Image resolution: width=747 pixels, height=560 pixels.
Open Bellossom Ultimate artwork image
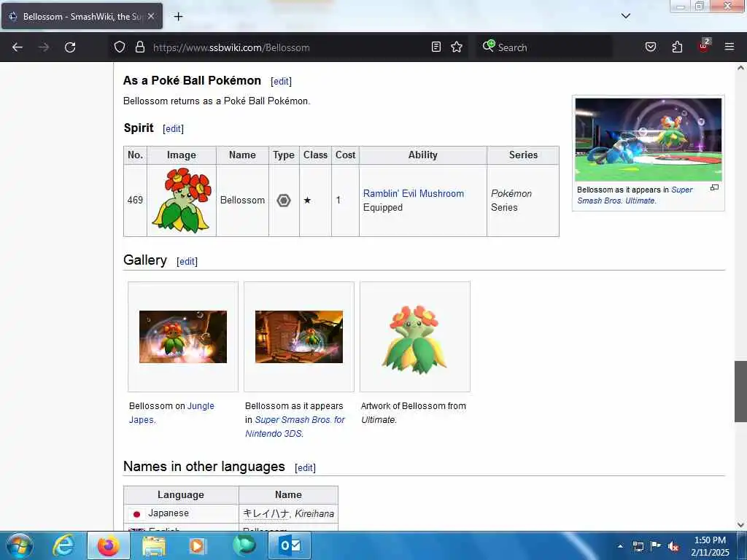tap(414, 339)
